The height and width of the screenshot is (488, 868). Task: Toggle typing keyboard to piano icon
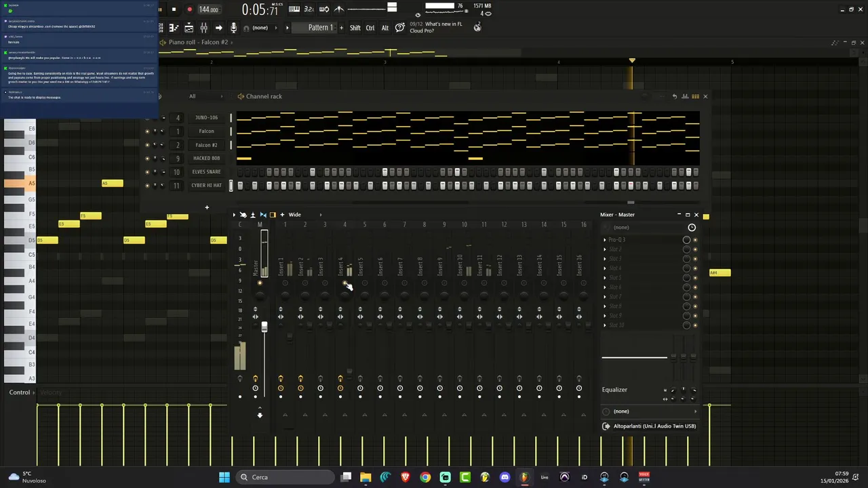(x=294, y=9)
